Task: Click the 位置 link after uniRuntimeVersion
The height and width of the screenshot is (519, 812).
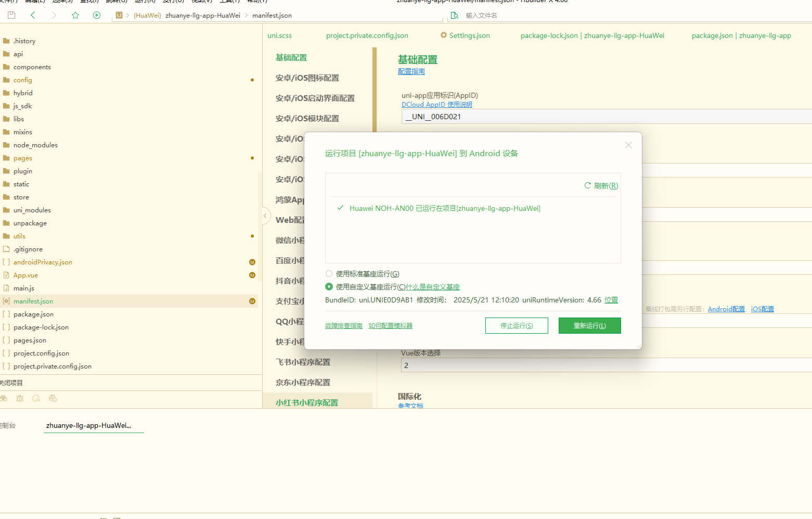Action: 611,300
